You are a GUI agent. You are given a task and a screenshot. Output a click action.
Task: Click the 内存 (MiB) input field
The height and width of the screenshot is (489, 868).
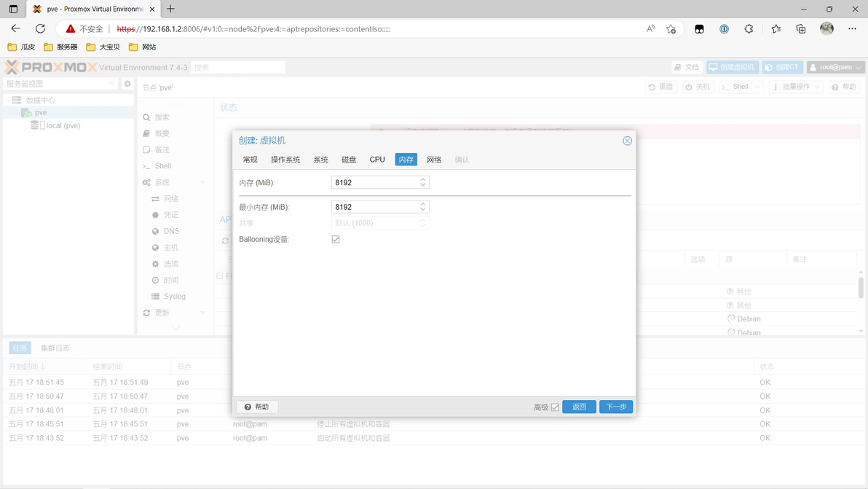pyautogui.click(x=375, y=182)
